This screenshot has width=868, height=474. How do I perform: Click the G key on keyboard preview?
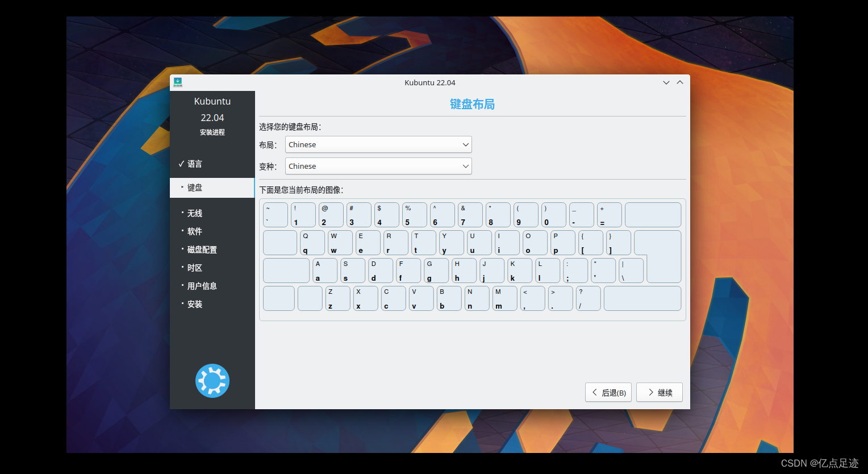point(436,271)
